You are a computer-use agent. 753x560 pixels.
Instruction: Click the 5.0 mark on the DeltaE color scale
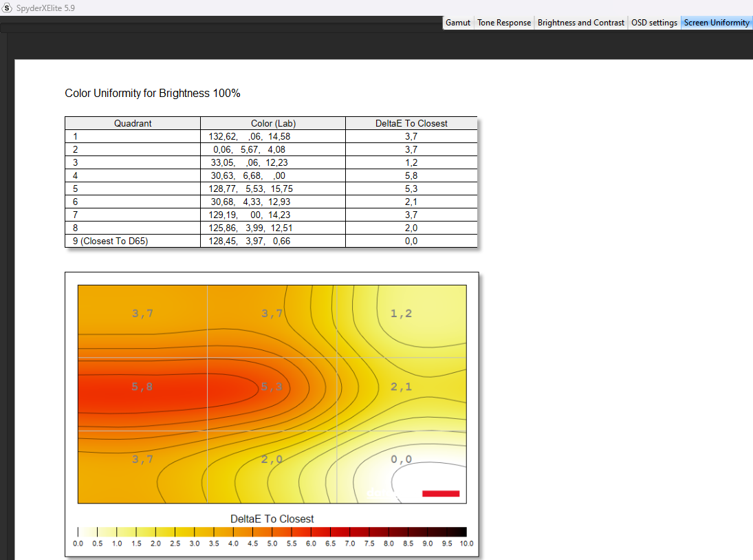coord(272,532)
